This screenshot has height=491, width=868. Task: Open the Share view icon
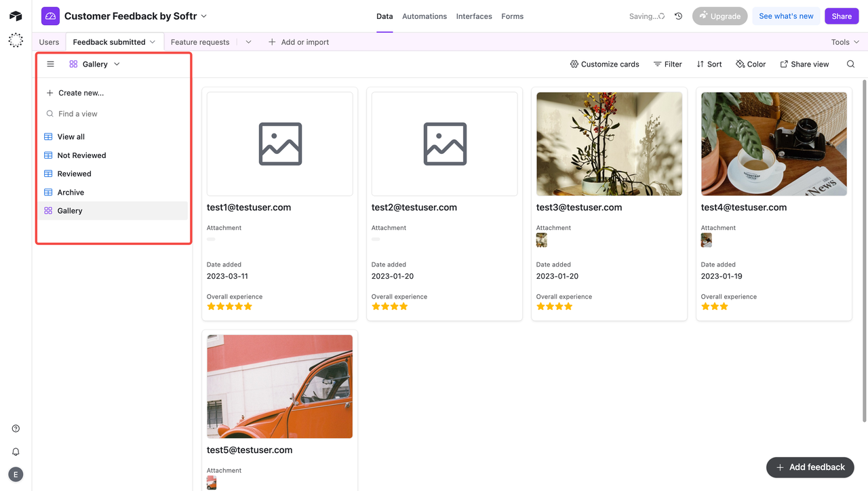pos(783,64)
